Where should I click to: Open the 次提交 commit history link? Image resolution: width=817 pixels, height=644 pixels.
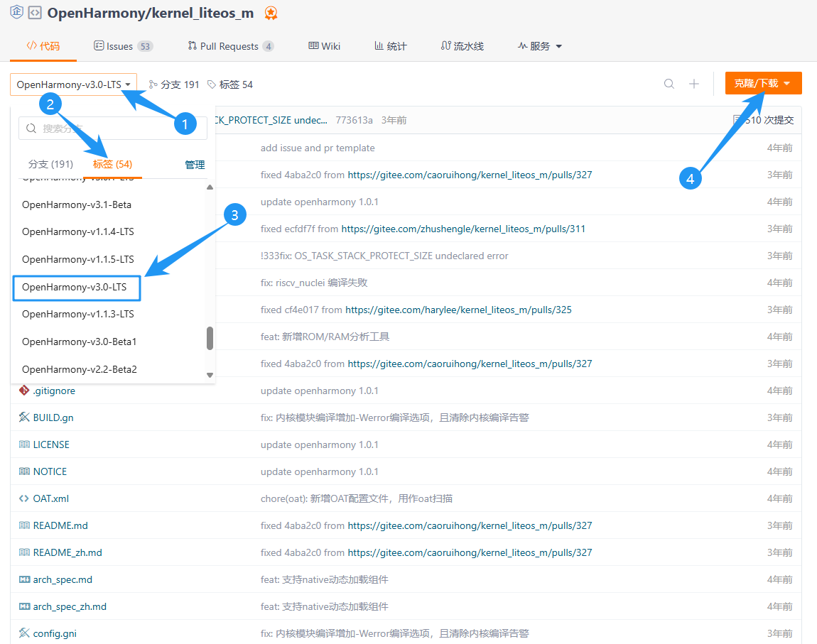763,120
